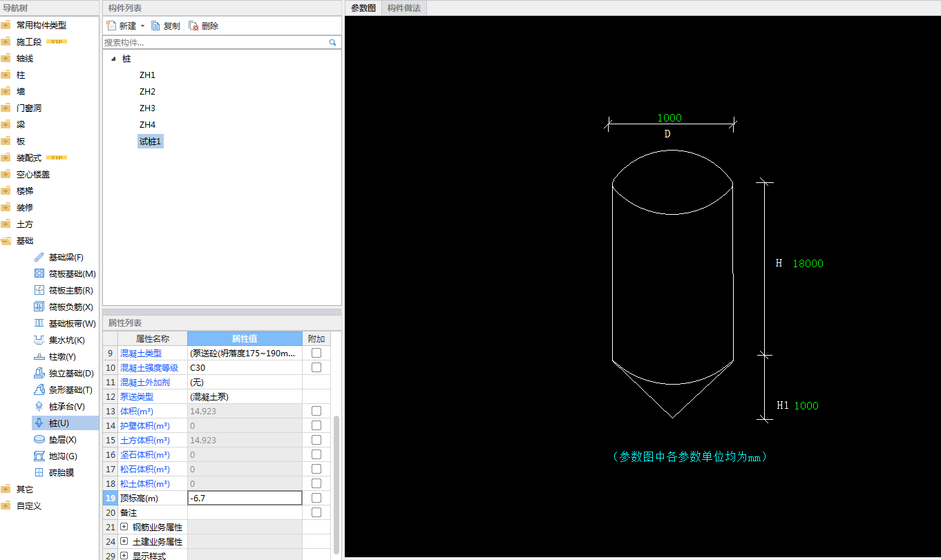This screenshot has height=560, width=941.
Task: Click the search magnifier icon
Action: 332,42
